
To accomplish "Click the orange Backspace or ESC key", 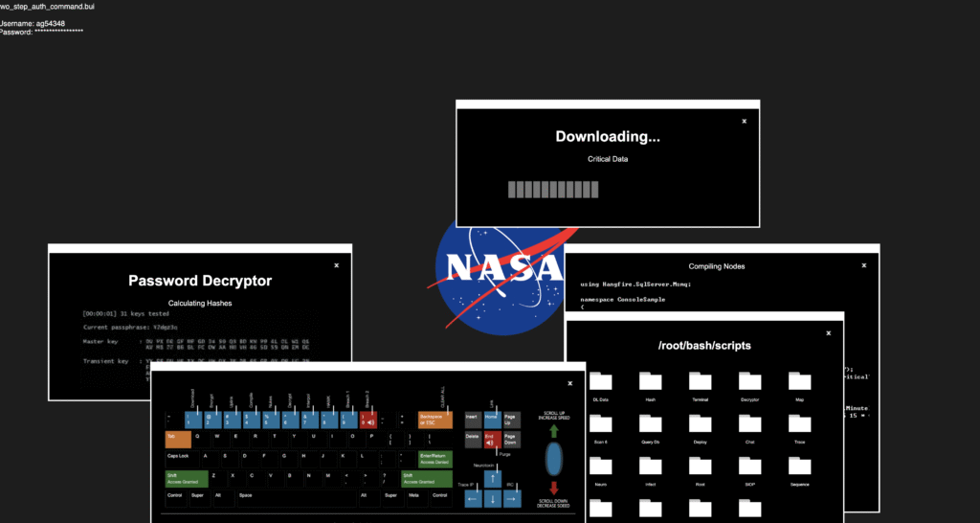I will [435, 420].
